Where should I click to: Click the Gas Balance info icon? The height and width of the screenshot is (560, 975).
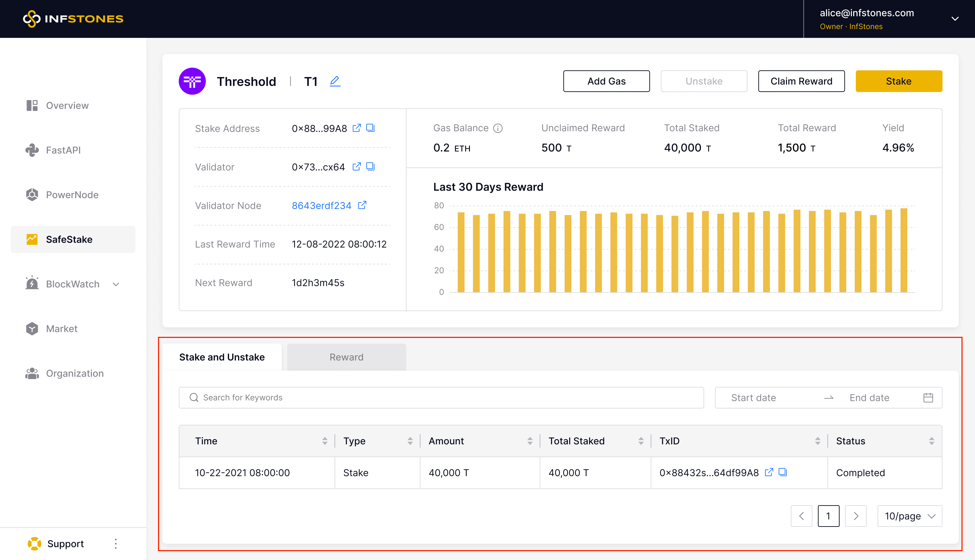(x=498, y=128)
